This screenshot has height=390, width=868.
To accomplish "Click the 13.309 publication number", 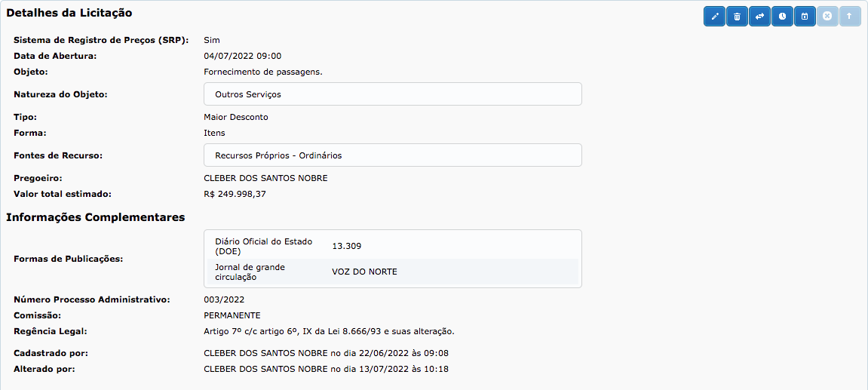I will click(x=347, y=246).
